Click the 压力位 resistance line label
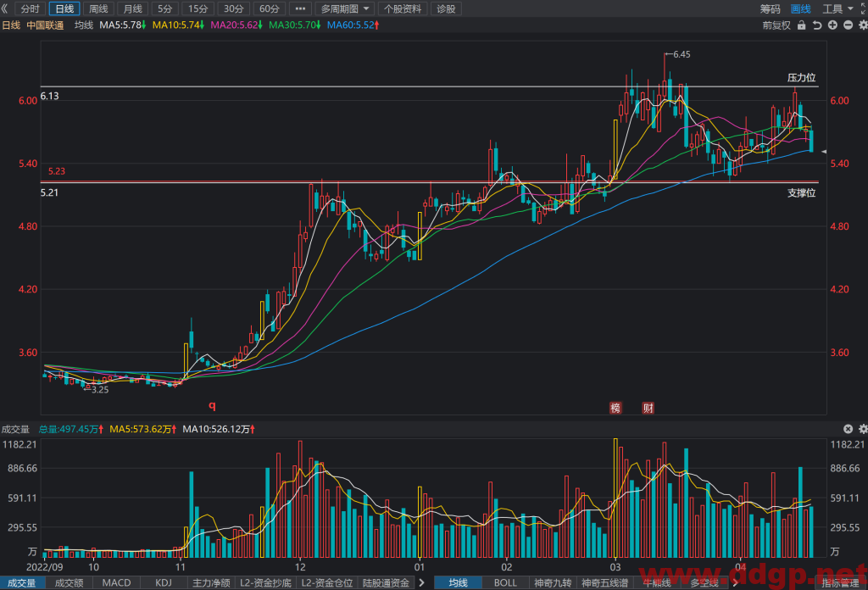The width and height of the screenshot is (868, 590). tap(802, 77)
